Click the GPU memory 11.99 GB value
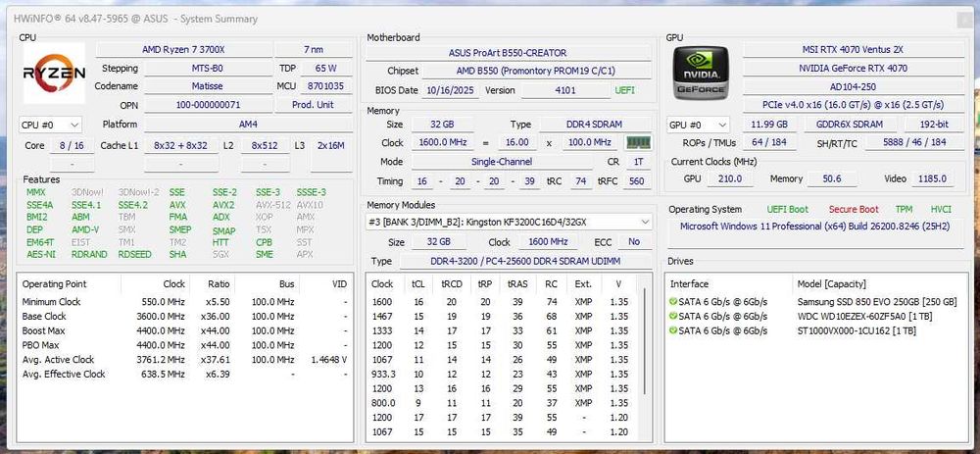Screen dimensions: 980x454 click(x=768, y=124)
